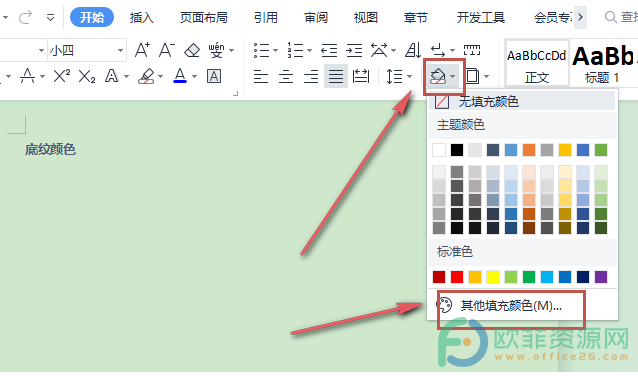The width and height of the screenshot is (638, 376).
Task: Open the 视图 tab
Action: tap(366, 17)
